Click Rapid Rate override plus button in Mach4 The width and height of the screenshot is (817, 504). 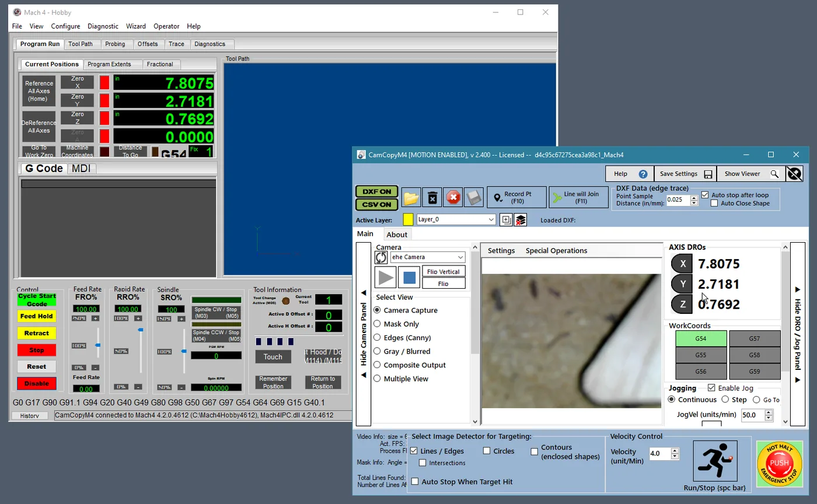click(138, 318)
